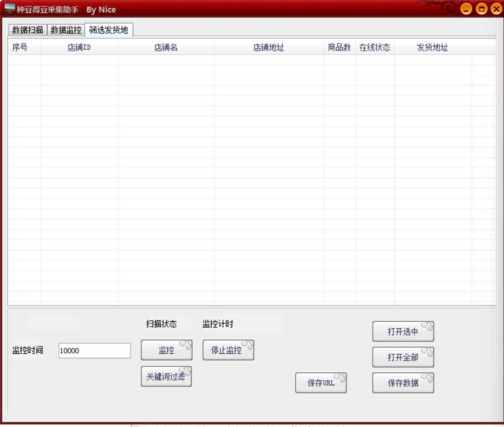
Task: Click the 店铺ID column header
Action: tap(79, 48)
